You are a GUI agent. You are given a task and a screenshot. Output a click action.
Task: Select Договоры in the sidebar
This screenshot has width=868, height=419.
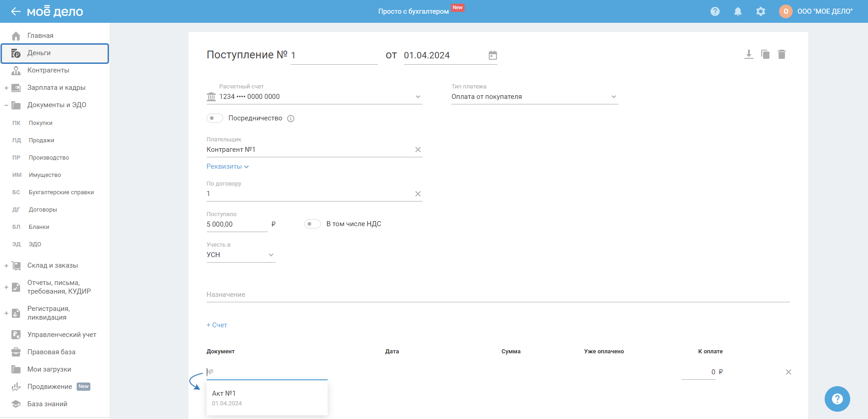pyautogui.click(x=43, y=210)
